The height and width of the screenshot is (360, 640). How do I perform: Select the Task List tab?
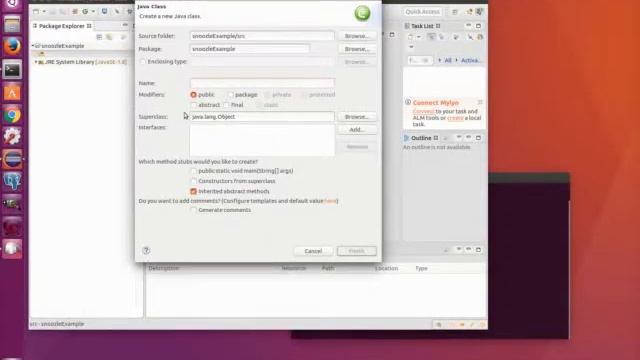pos(422,26)
